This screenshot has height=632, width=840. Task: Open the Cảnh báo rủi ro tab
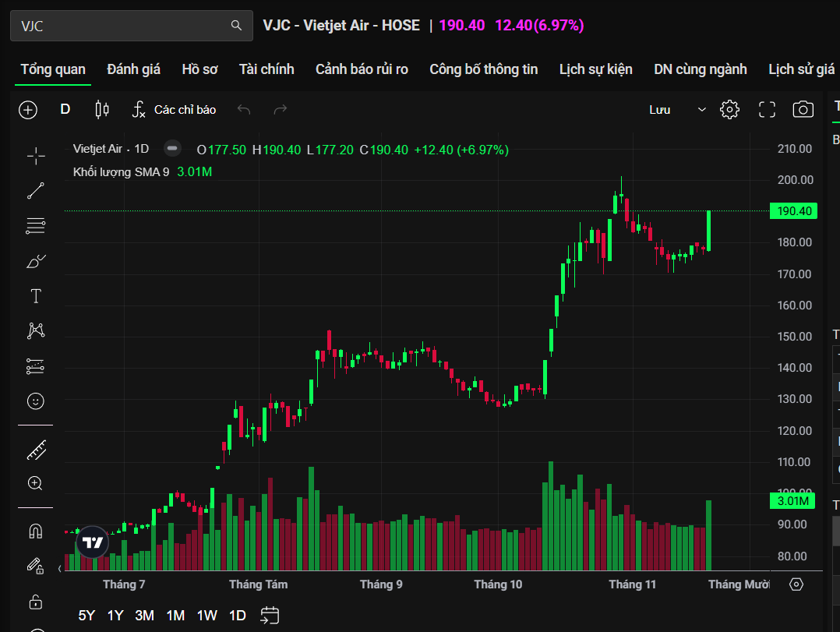point(362,69)
